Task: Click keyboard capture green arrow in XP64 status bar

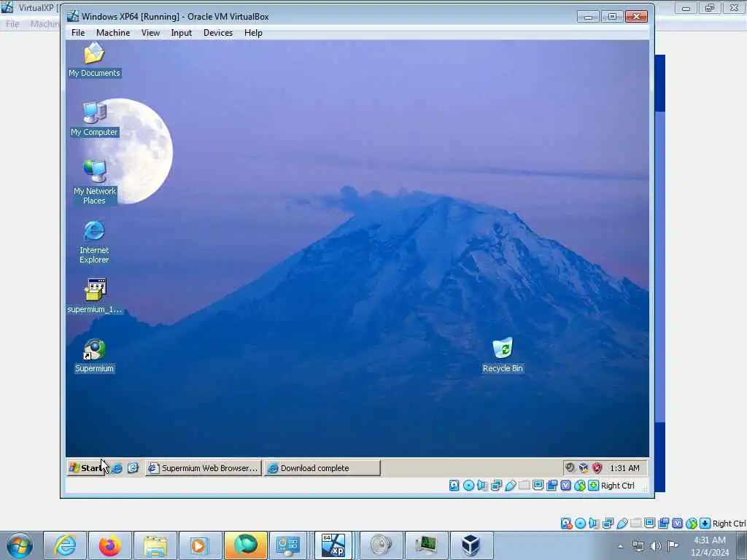Action: click(594, 485)
